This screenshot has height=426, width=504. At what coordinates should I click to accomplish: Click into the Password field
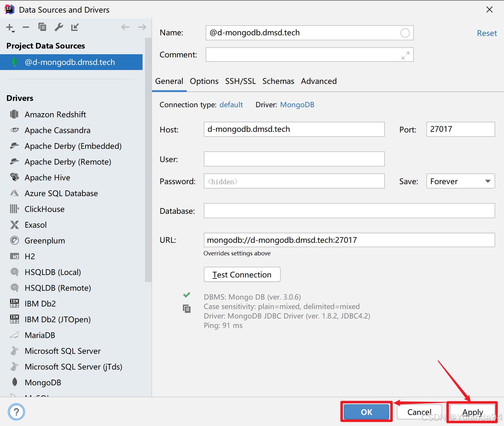pos(294,181)
